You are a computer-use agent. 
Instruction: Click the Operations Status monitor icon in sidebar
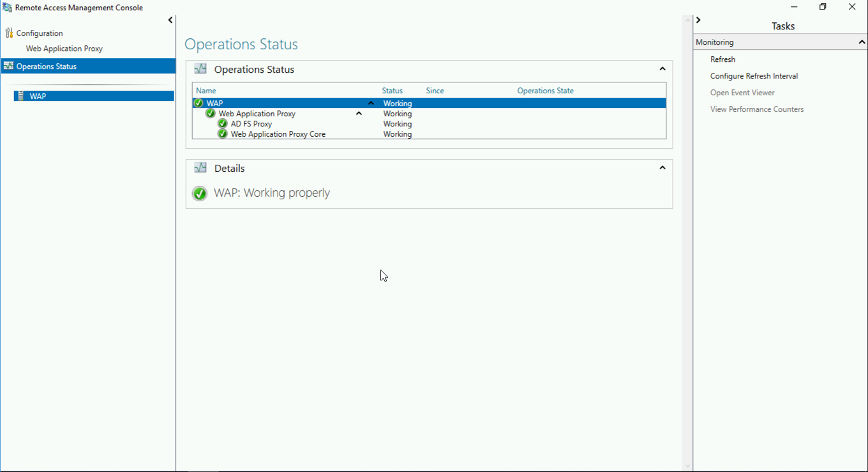click(9, 66)
